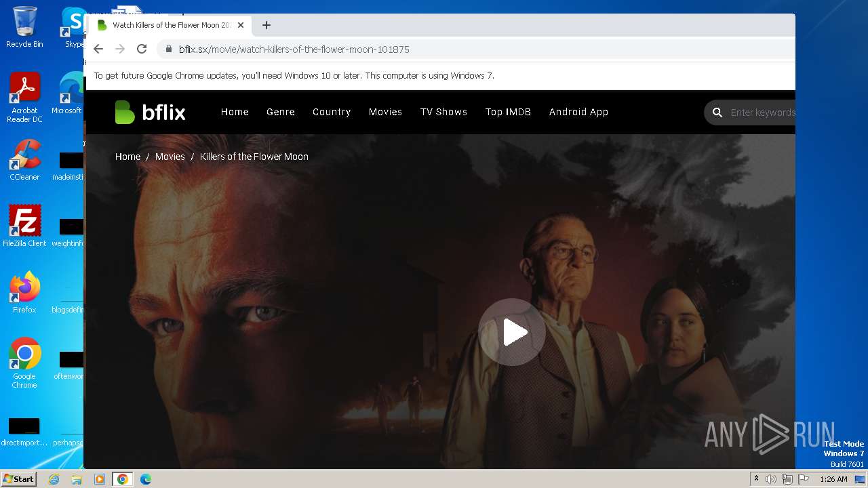Go back with Chrome back arrow
868x488 pixels.
pos(98,49)
